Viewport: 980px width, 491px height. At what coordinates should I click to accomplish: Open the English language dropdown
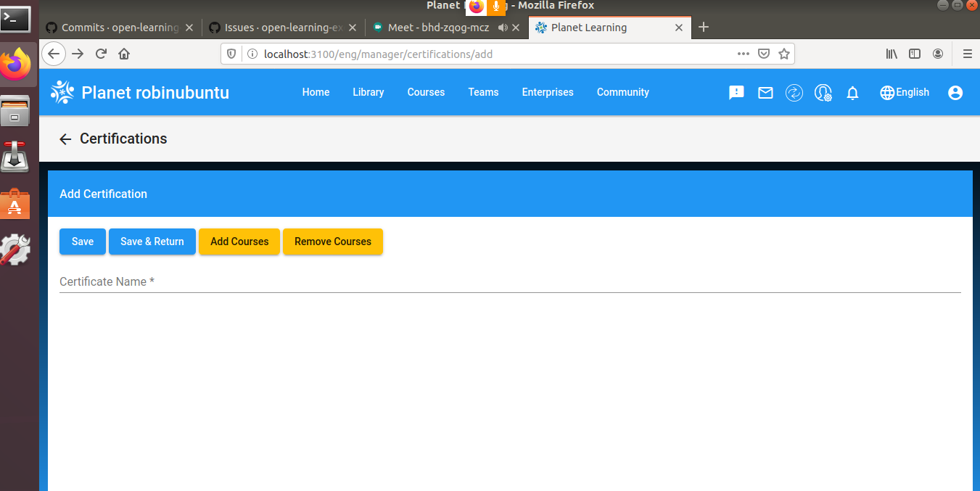904,92
